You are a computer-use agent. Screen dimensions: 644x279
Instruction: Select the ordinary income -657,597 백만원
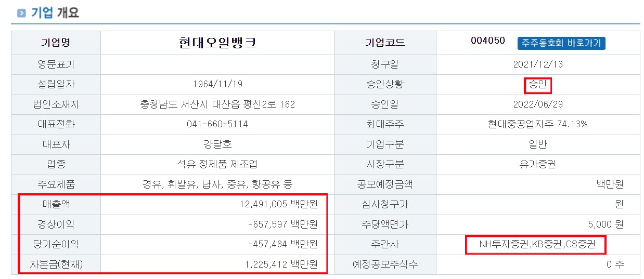click(282, 224)
